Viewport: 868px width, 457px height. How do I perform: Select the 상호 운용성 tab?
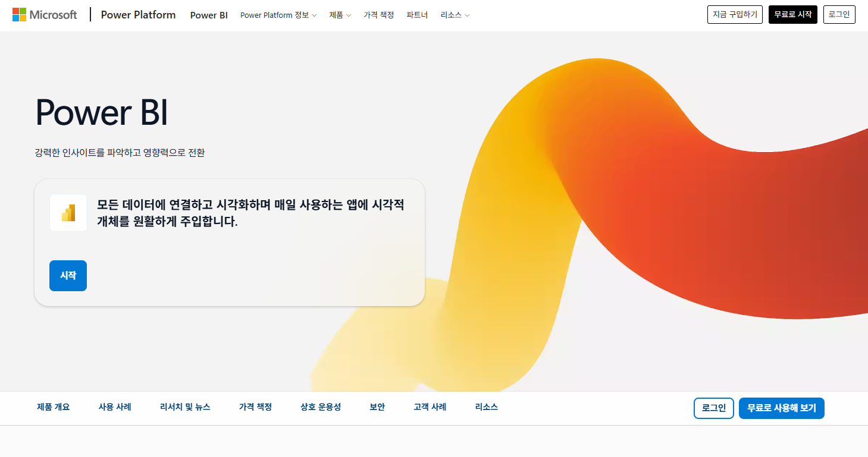click(x=321, y=407)
